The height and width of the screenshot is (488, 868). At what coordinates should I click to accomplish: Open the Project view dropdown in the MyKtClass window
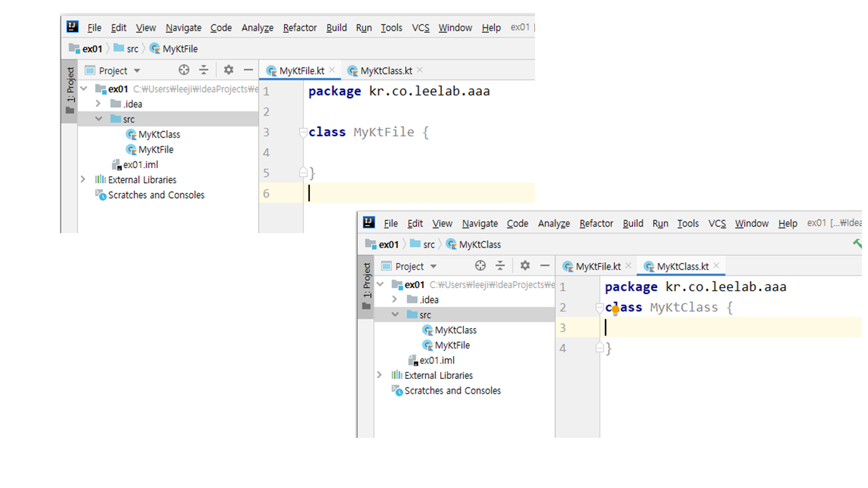[433, 266]
